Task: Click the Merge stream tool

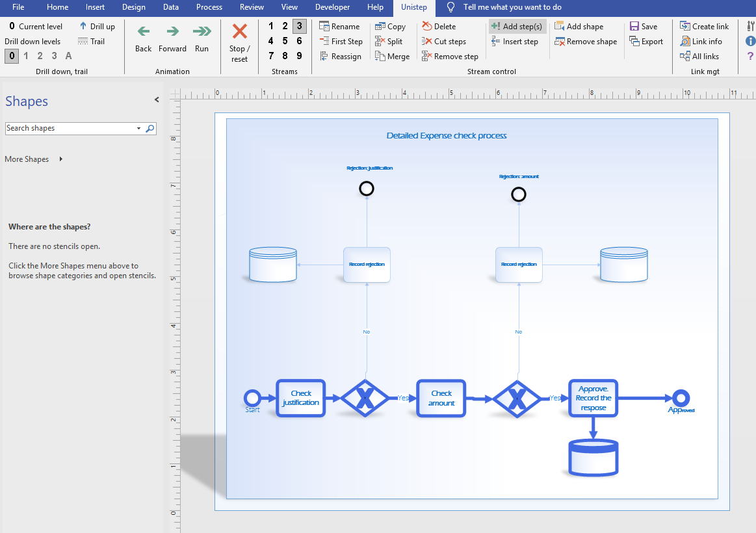Action: click(392, 57)
